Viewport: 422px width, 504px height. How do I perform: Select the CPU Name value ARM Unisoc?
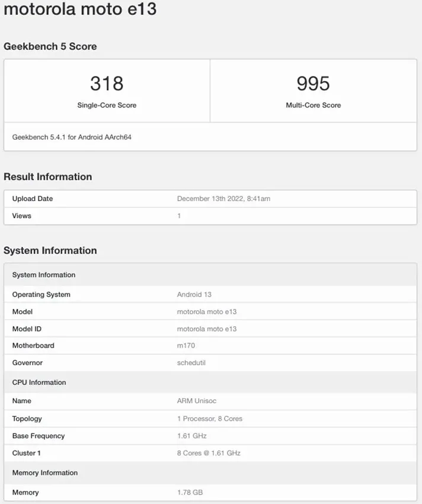tap(197, 401)
